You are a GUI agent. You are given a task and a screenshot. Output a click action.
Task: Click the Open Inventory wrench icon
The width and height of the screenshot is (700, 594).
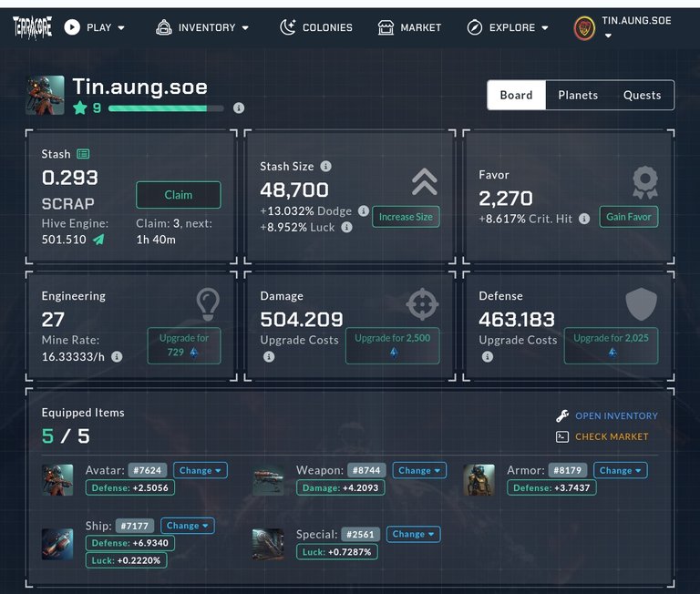tap(562, 416)
